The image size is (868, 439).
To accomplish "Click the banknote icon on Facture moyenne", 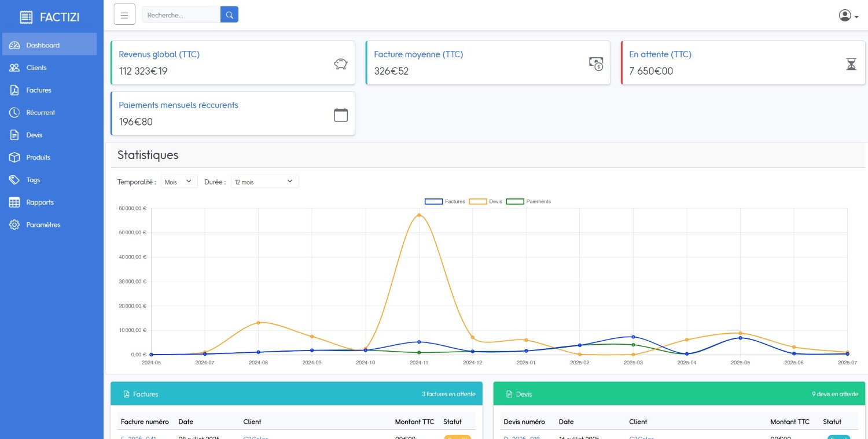I will [596, 64].
